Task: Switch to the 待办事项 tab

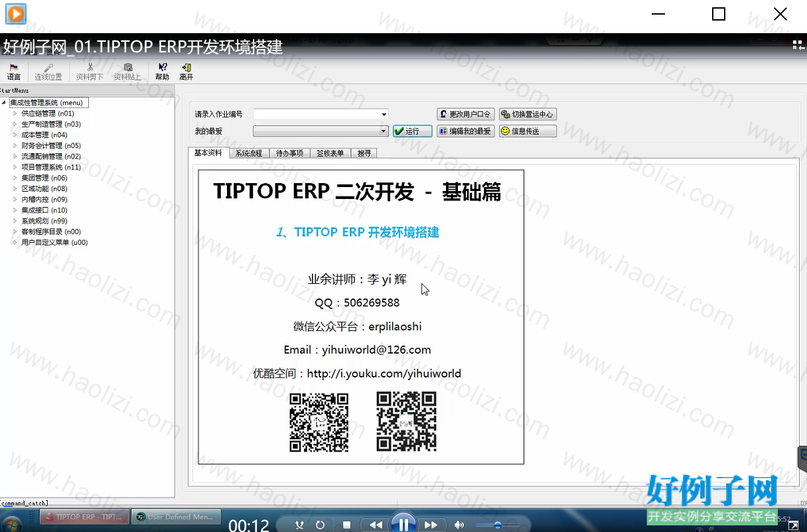Action: [289, 153]
